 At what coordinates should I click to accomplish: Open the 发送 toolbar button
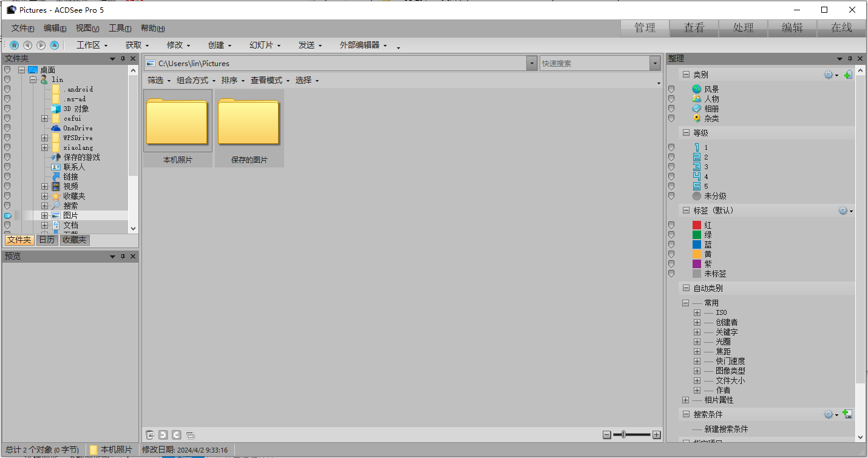click(310, 45)
